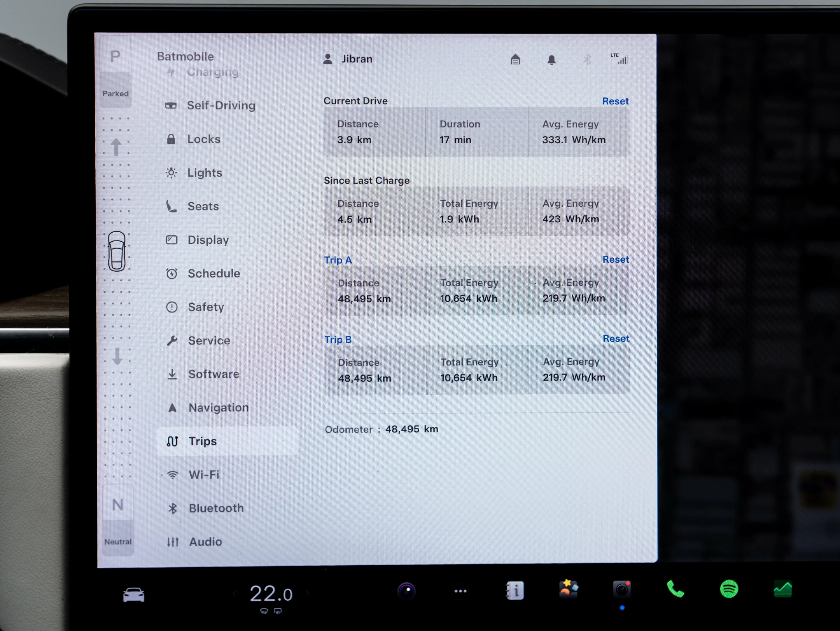Open notifications bell icon

[x=551, y=60]
